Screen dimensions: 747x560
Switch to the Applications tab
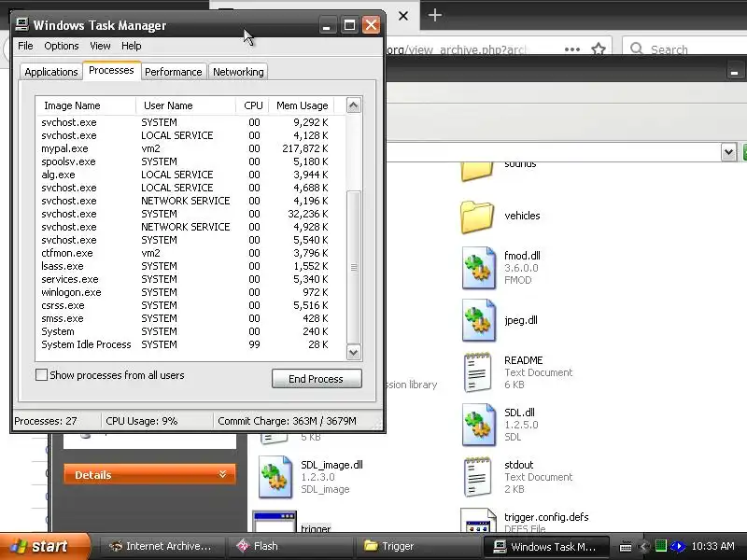coord(51,72)
